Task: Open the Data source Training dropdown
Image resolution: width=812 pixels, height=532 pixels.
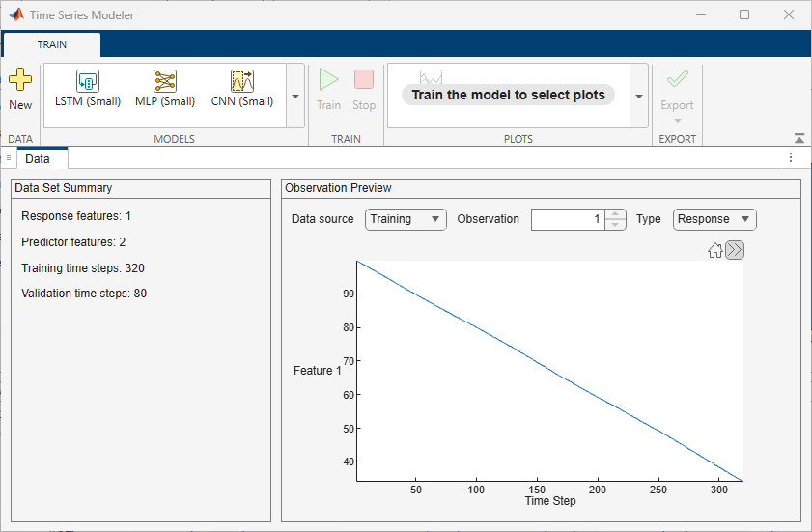Action: coord(406,219)
